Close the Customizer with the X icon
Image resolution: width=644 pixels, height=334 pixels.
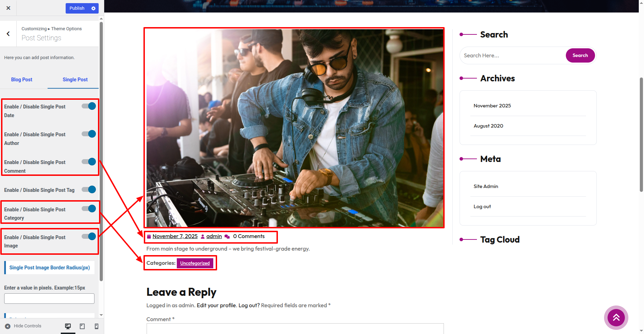(8, 8)
